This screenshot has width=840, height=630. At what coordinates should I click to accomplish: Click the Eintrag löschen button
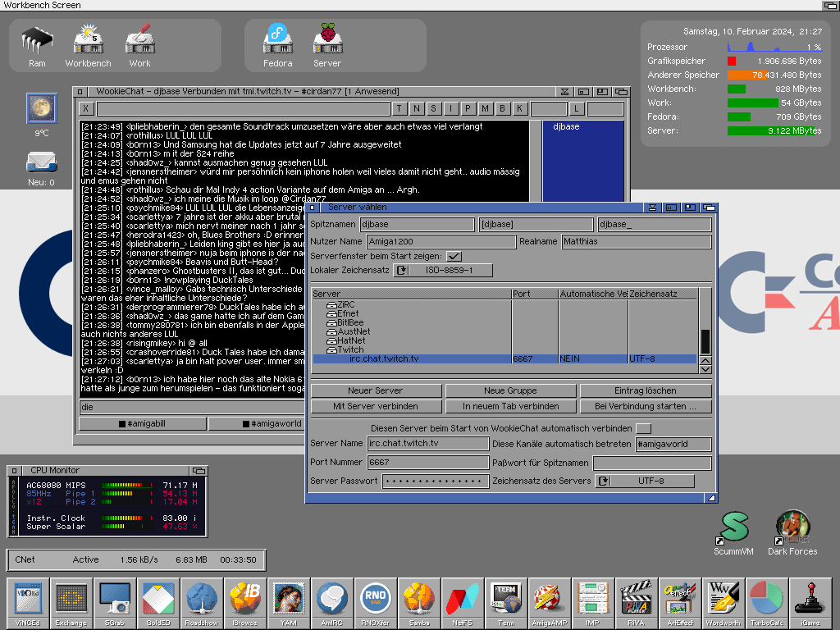point(646,390)
